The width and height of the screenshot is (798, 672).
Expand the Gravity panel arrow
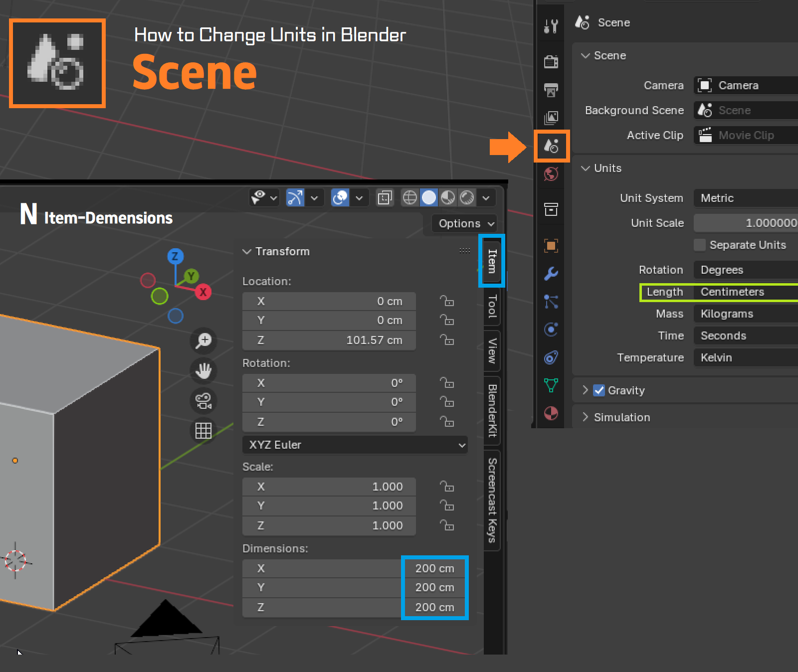(x=585, y=390)
